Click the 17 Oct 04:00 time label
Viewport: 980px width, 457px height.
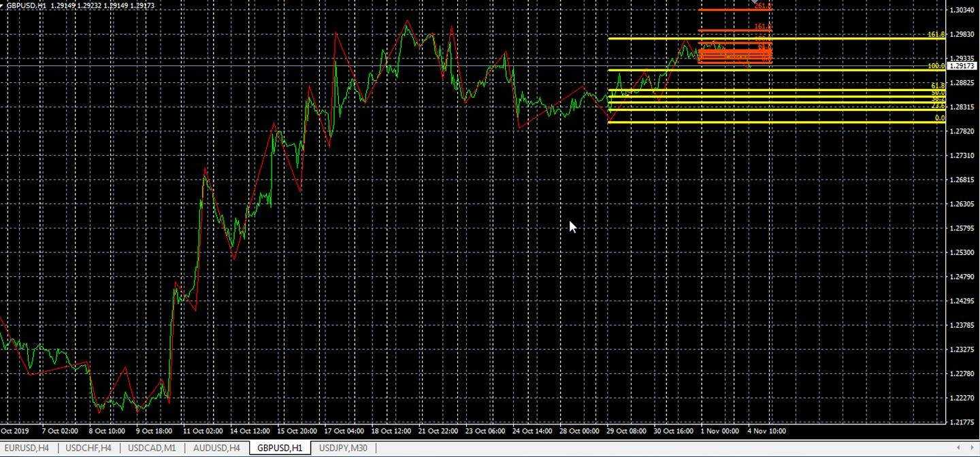click(344, 431)
